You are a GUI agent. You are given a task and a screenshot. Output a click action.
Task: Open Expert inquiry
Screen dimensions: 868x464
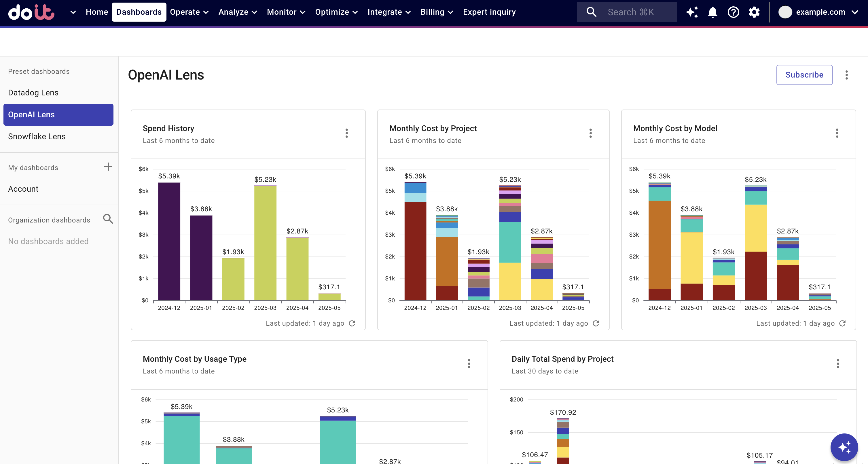point(489,12)
